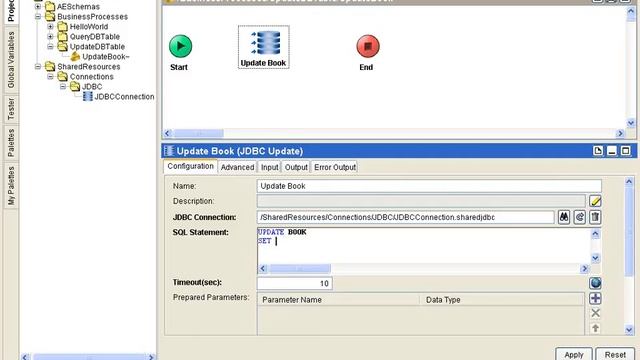The width and height of the screenshot is (640, 360).
Task: Select HelloWorld in project tree
Action: [89, 27]
